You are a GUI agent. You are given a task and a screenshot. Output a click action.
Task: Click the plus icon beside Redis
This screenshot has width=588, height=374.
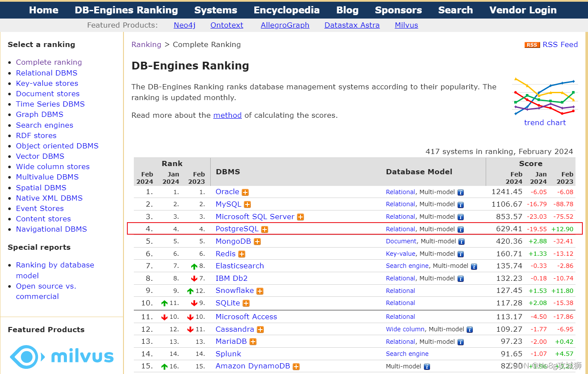coord(242,254)
